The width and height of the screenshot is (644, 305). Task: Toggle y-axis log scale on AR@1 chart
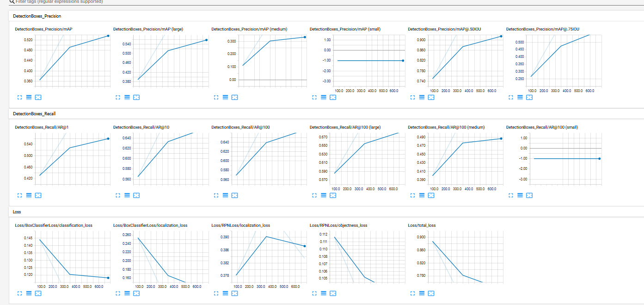(x=29, y=195)
